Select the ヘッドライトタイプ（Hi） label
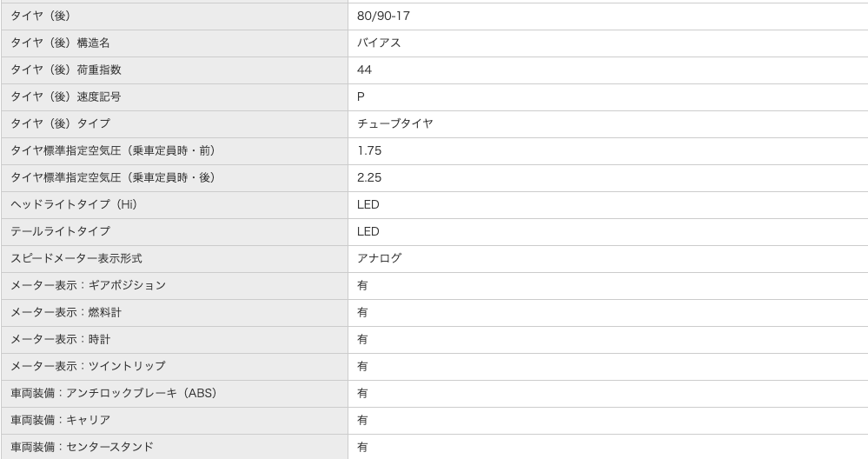This screenshot has height=459, width=868. click(x=74, y=205)
